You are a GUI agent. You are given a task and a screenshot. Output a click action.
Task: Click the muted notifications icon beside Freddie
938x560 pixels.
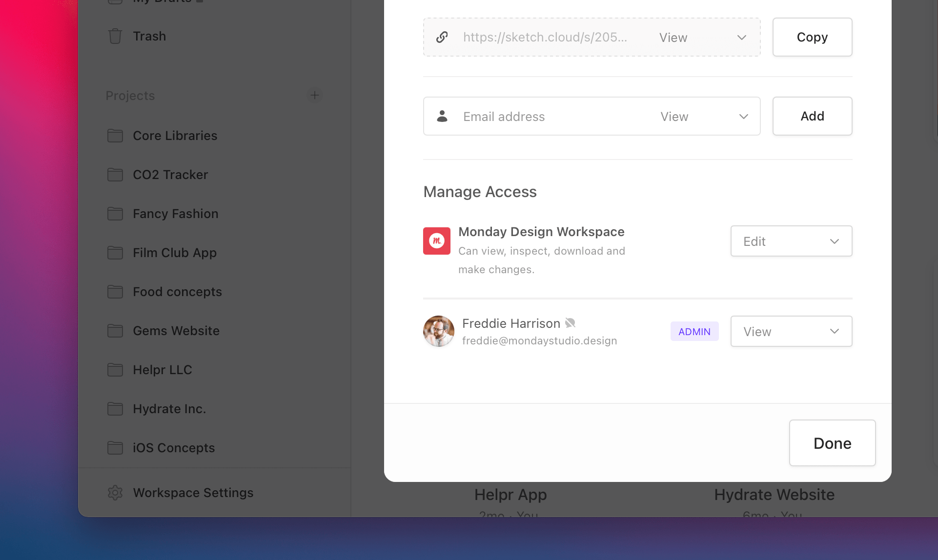pos(570,323)
